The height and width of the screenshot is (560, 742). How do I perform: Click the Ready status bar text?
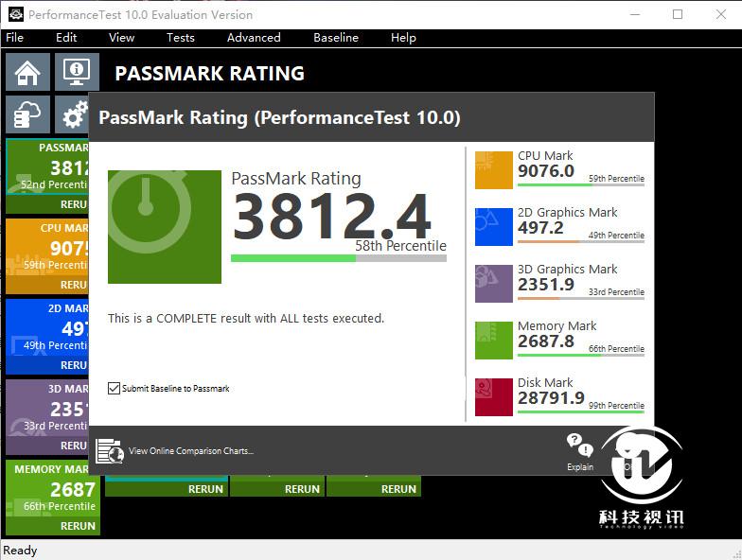tap(20, 551)
